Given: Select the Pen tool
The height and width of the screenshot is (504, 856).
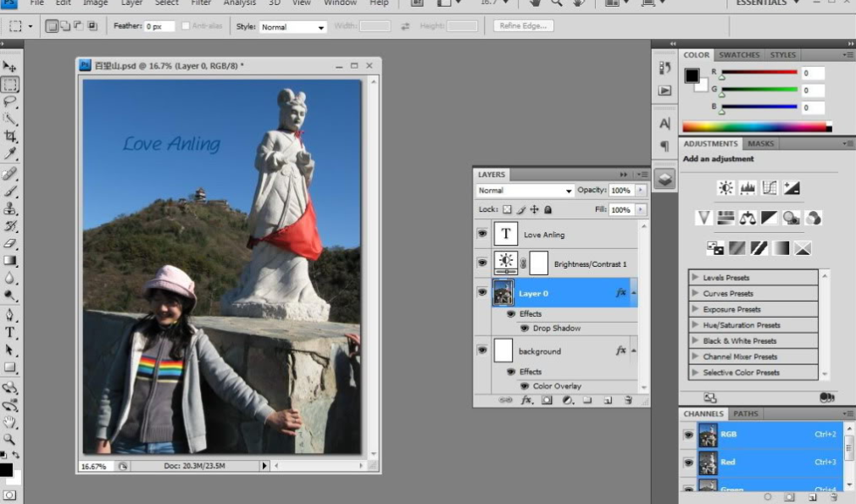Looking at the screenshot, I should pos(10,315).
